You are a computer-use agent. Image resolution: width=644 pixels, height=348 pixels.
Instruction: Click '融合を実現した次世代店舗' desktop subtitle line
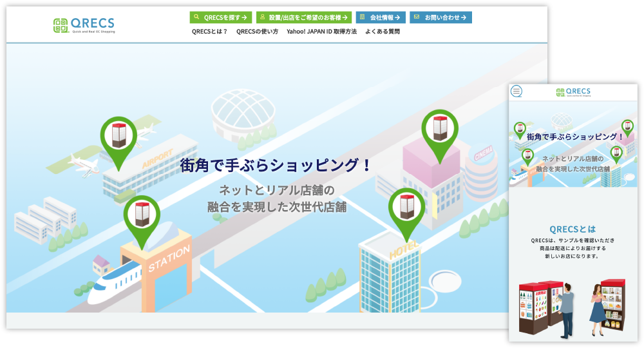277,207
